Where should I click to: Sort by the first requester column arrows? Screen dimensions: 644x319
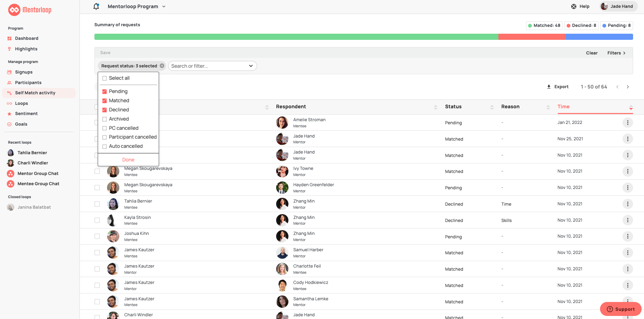pyautogui.click(x=267, y=107)
